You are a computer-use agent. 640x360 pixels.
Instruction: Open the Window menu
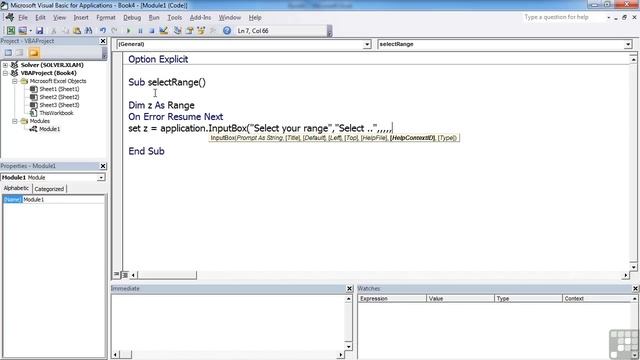coord(230,18)
